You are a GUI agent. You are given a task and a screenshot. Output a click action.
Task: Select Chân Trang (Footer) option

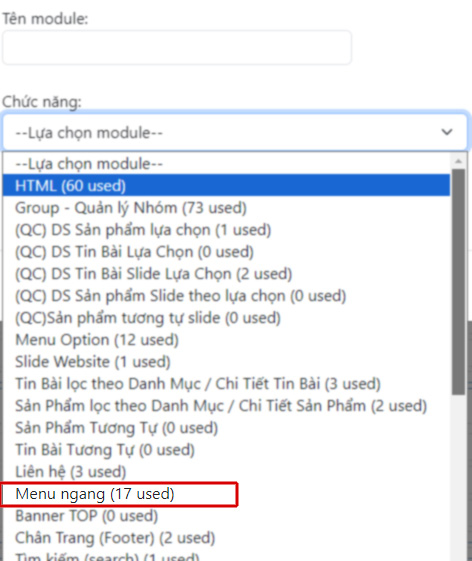(x=226, y=538)
